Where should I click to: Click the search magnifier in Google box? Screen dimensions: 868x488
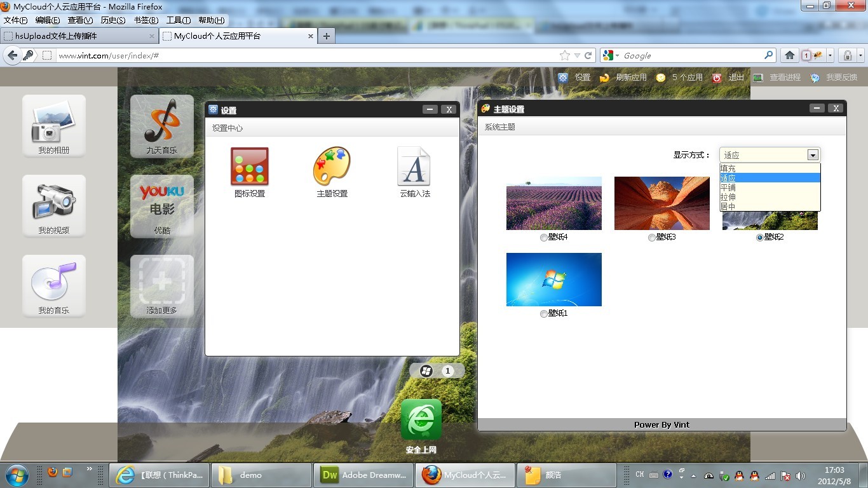[768, 55]
